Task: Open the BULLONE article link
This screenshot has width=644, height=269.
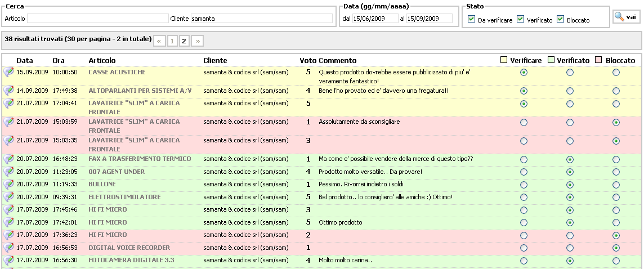Action: [102, 185]
